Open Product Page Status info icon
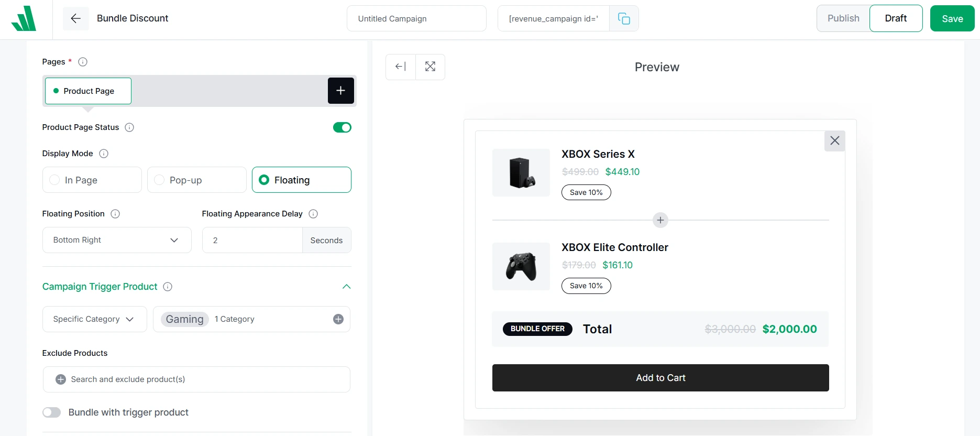This screenshot has width=980, height=436. (129, 127)
